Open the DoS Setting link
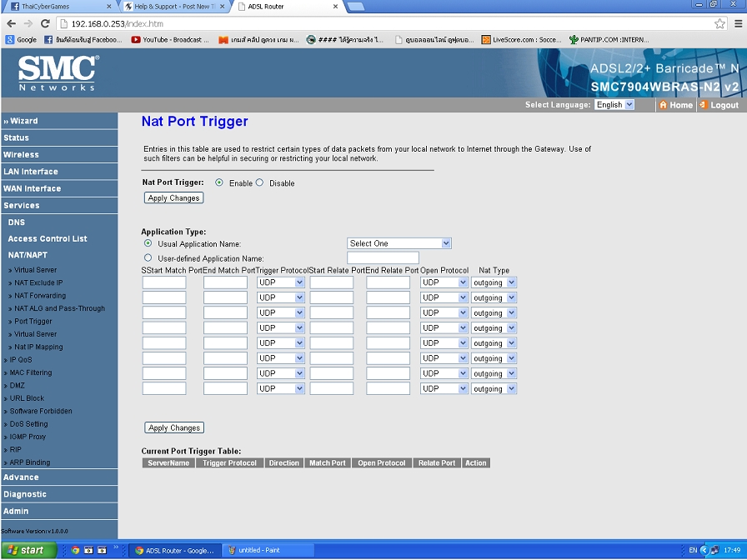The width and height of the screenshot is (747, 560). (28, 424)
